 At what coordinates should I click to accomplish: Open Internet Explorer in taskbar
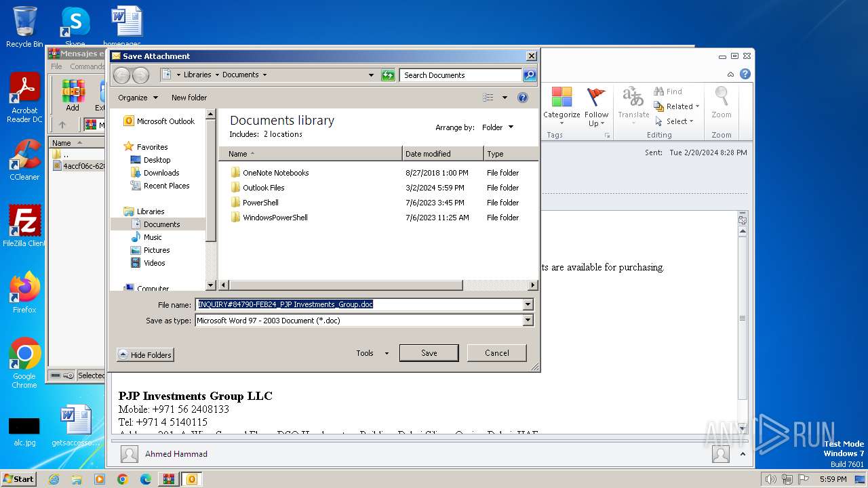click(x=54, y=479)
